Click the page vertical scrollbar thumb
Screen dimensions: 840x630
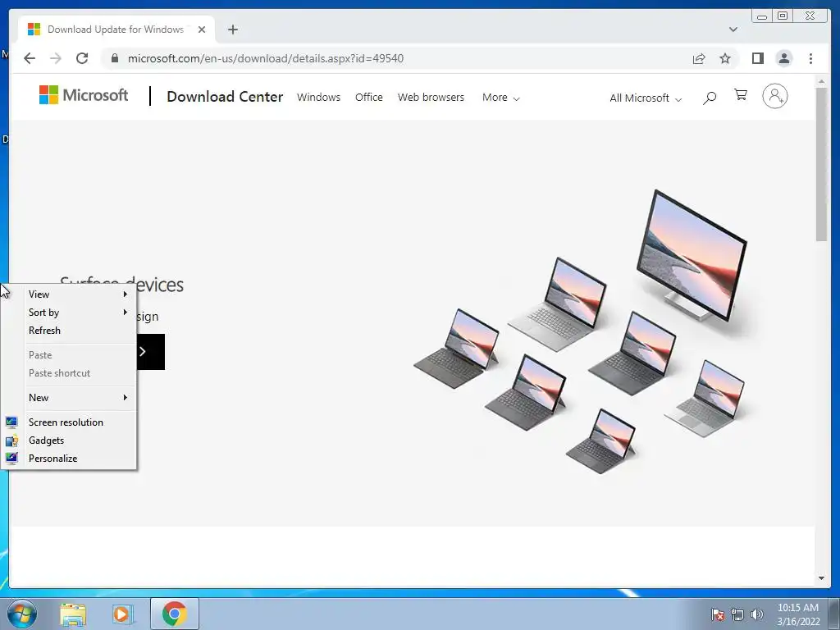point(821,164)
